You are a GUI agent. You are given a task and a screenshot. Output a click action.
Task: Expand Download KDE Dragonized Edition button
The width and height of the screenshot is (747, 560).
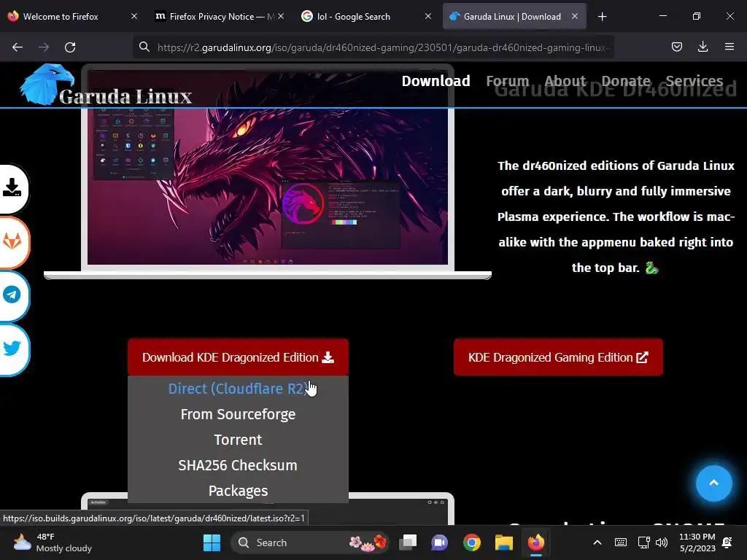point(238,357)
